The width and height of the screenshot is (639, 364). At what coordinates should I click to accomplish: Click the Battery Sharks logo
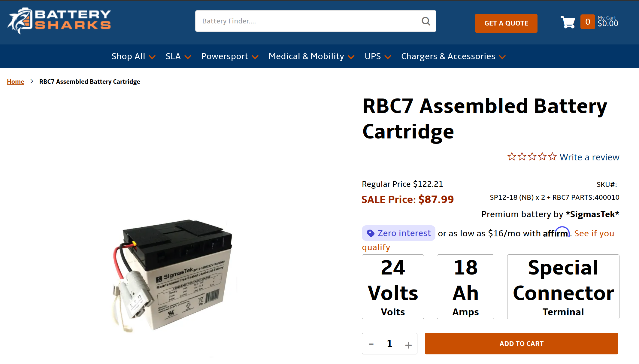coord(59,21)
